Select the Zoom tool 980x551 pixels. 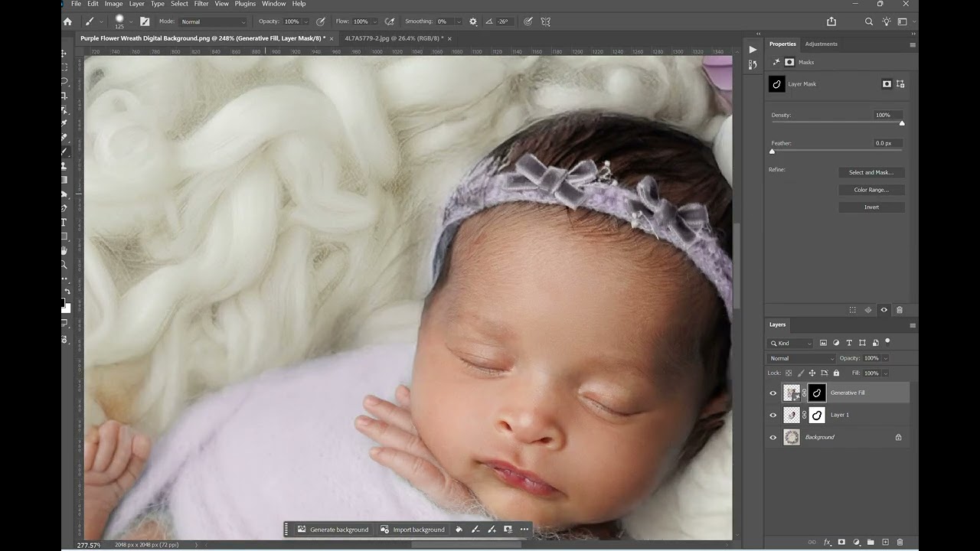point(64,265)
